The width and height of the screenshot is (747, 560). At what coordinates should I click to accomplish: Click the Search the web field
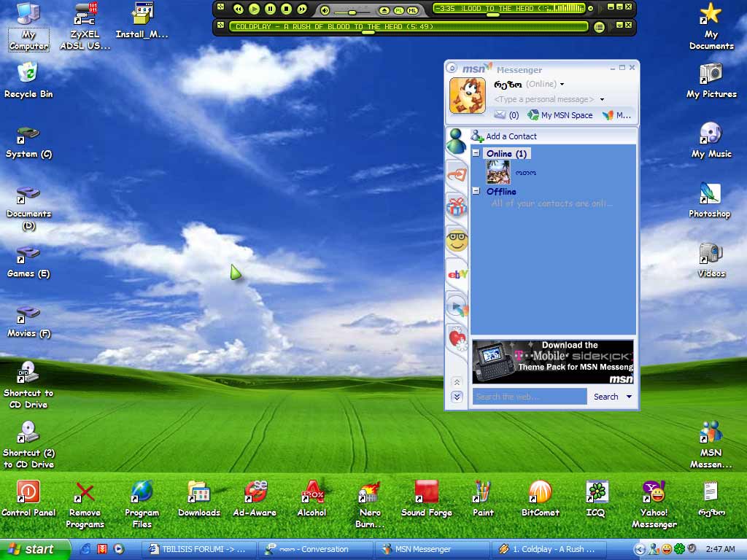click(530, 396)
